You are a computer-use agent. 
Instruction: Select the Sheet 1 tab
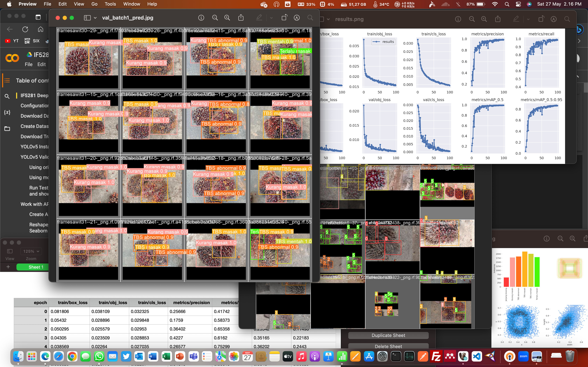(x=36, y=267)
